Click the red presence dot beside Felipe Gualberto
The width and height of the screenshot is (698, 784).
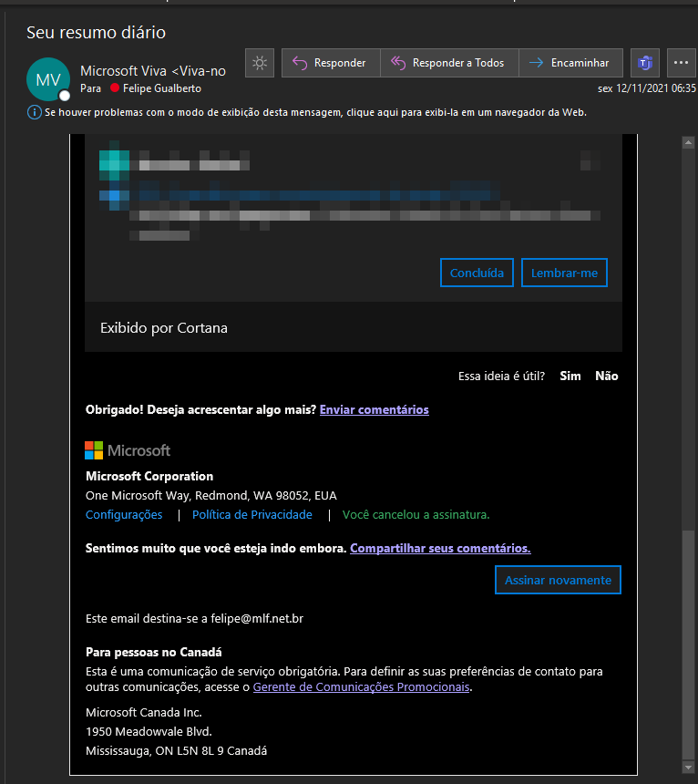(115, 88)
